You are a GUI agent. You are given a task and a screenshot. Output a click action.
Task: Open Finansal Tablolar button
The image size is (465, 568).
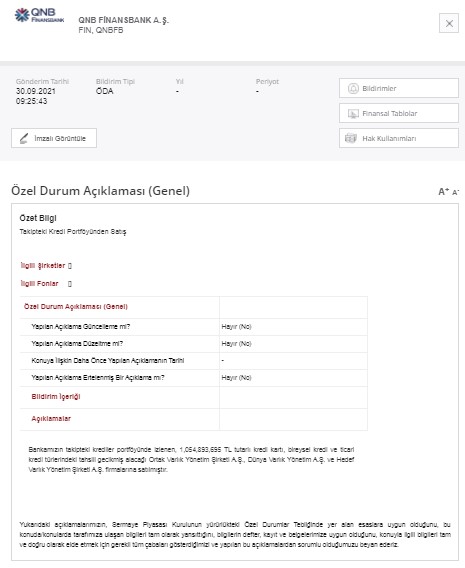(x=399, y=113)
